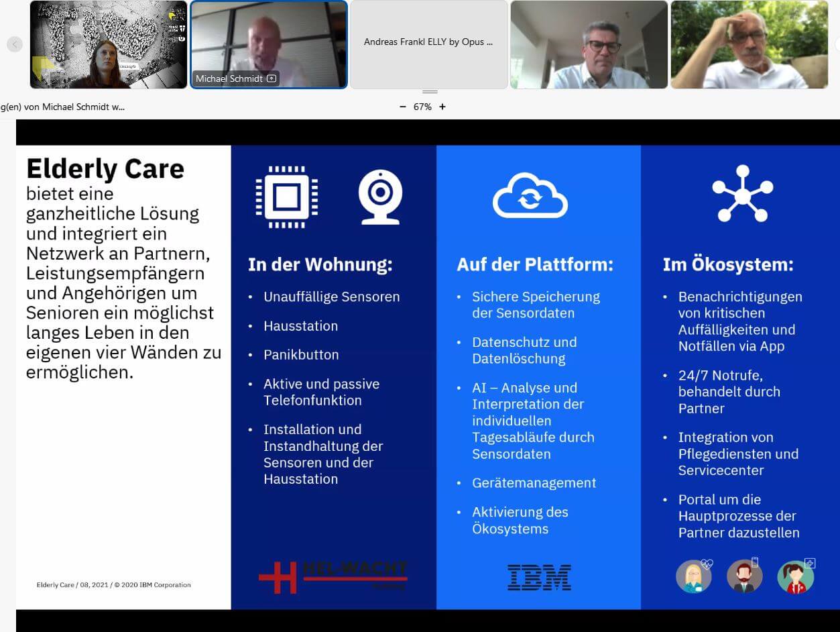Select the Andreas Frankl ELLY participant tile

[x=428, y=44]
